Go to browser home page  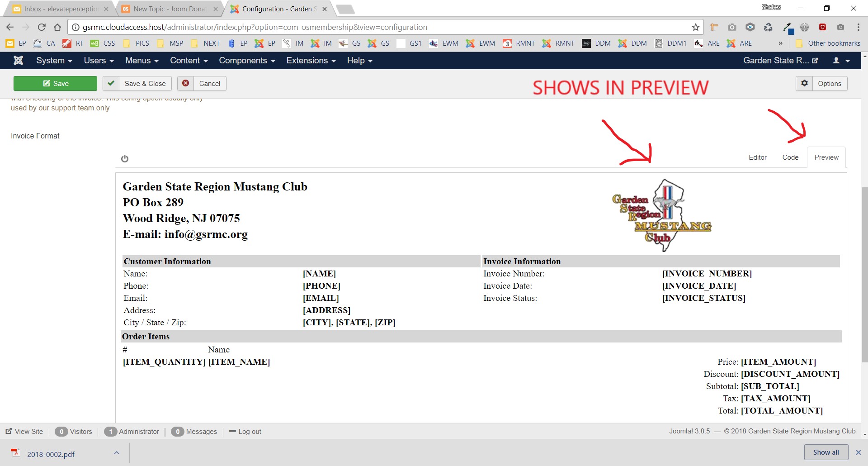(x=57, y=27)
